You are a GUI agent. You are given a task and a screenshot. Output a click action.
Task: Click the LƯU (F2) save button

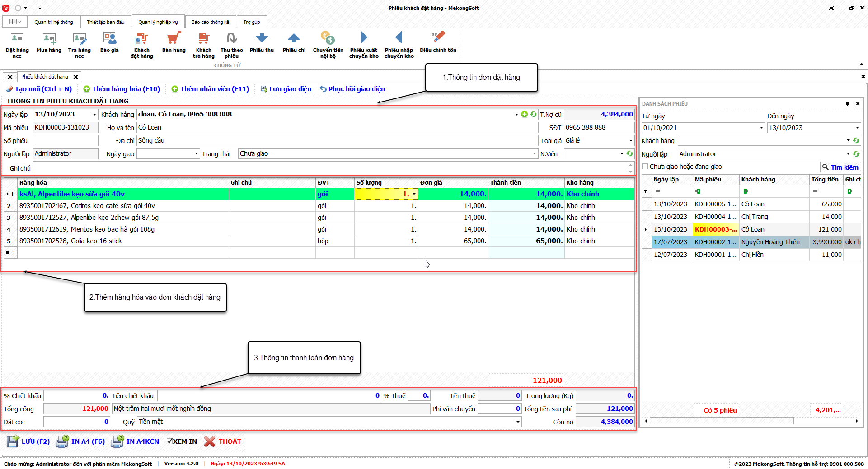28,441
